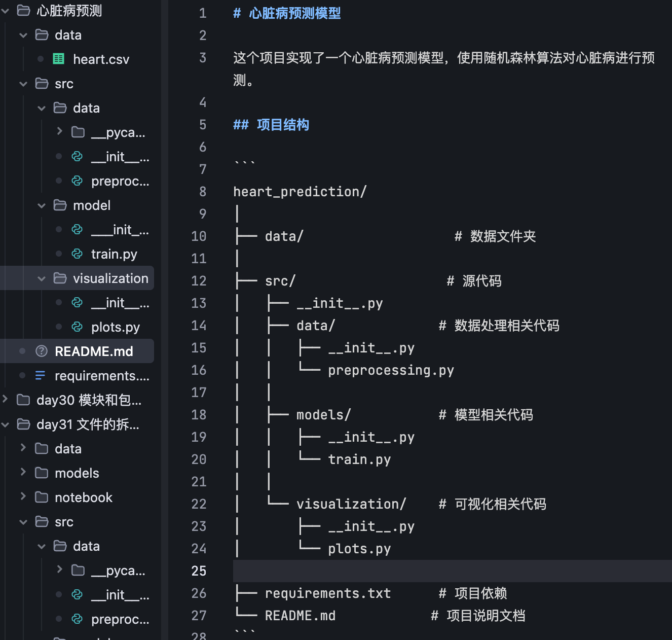Image resolution: width=672 pixels, height=640 pixels.
Task: Click the '# 模型相关代码' comment
Action: (x=486, y=415)
